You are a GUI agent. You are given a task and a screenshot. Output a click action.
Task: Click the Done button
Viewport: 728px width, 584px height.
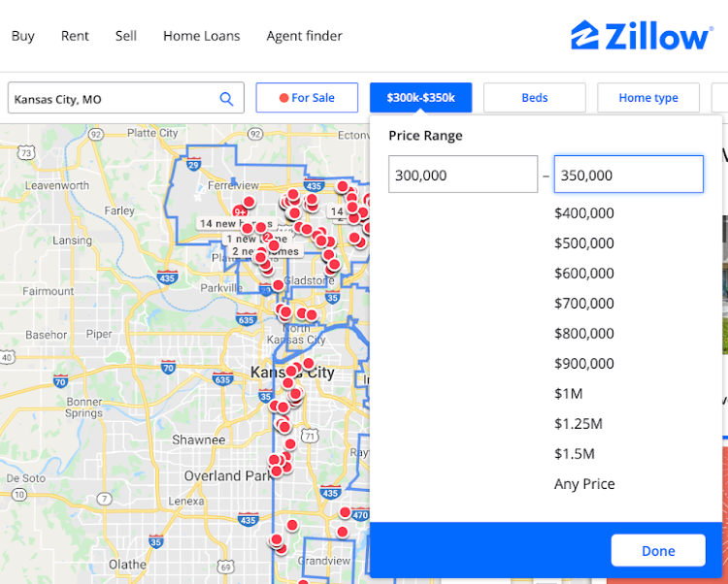(x=658, y=551)
